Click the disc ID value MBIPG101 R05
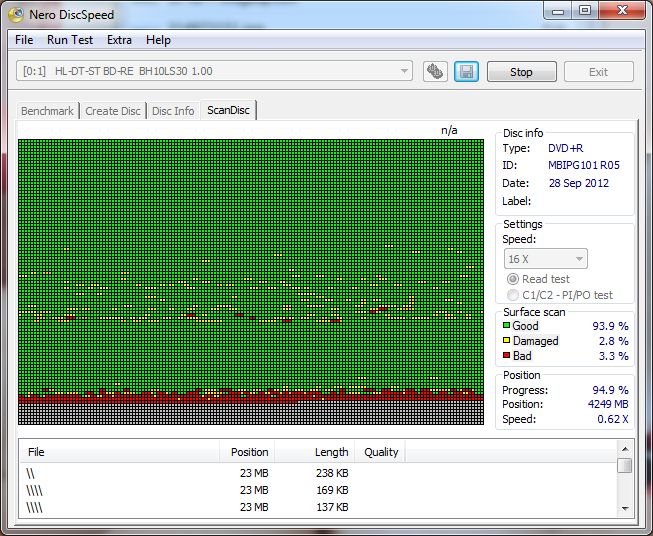This screenshot has width=653, height=536. (x=584, y=165)
